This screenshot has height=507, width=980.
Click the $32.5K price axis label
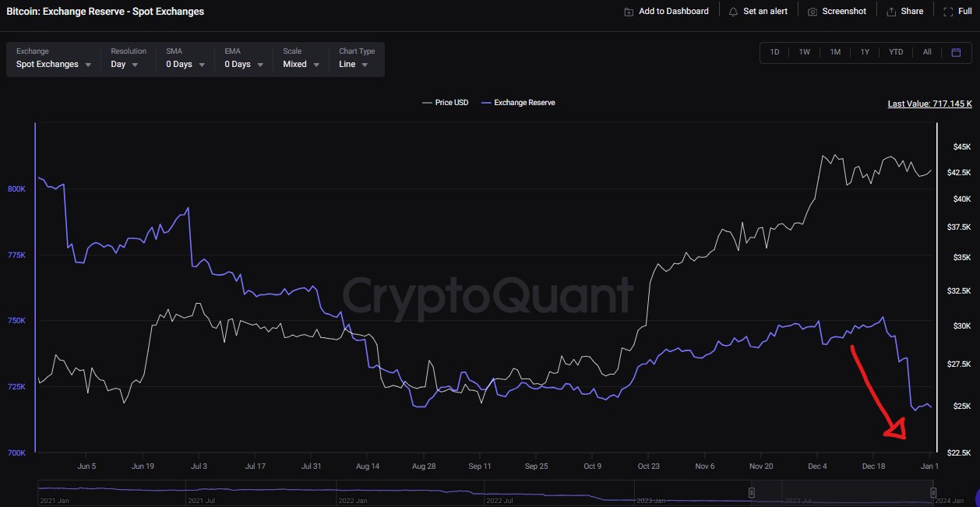(958, 290)
